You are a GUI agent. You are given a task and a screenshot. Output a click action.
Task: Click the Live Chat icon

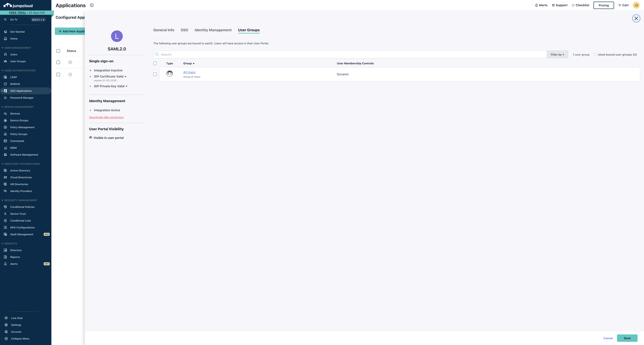pyautogui.click(x=6, y=318)
